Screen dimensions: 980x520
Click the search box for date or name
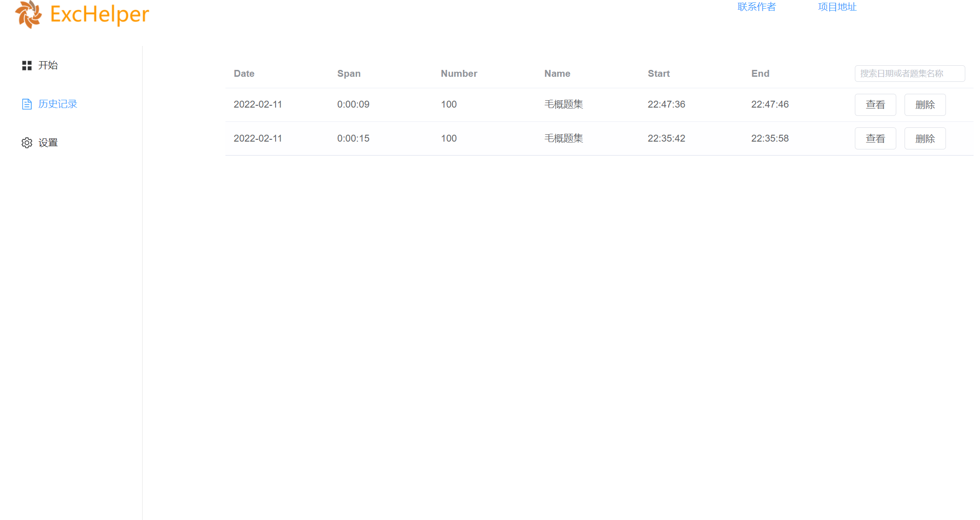click(909, 74)
